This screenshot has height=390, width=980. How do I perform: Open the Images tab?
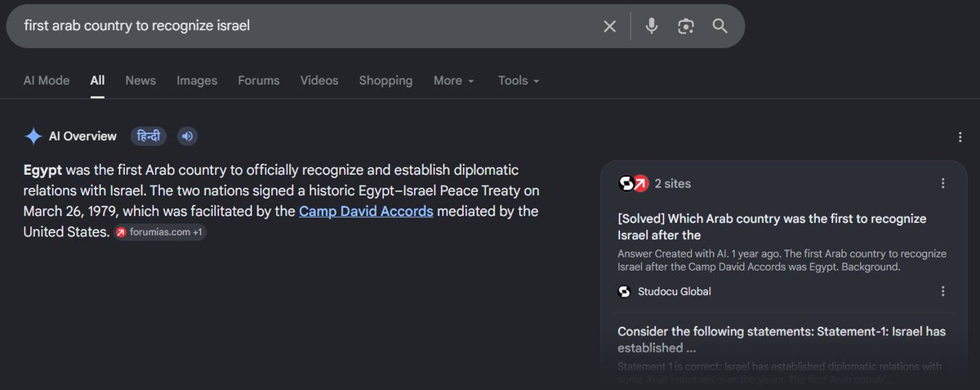pos(197,80)
